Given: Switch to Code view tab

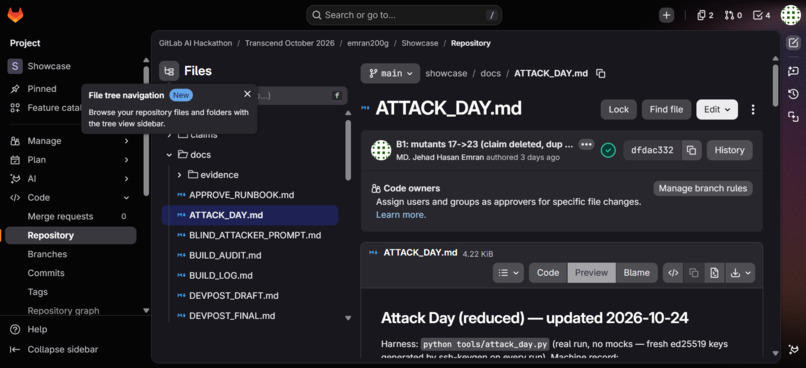Looking at the screenshot, I should click(x=548, y=273).
